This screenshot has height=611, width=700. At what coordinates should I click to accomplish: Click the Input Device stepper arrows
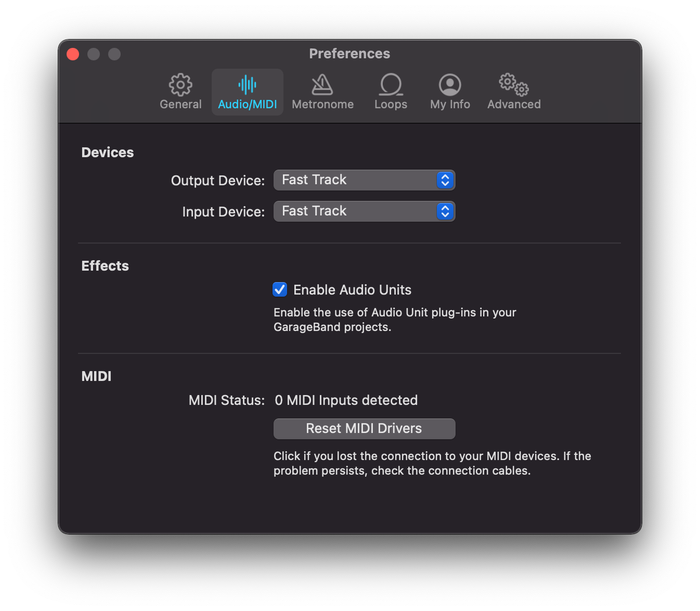pyautogui.click(x=444, y=211)
